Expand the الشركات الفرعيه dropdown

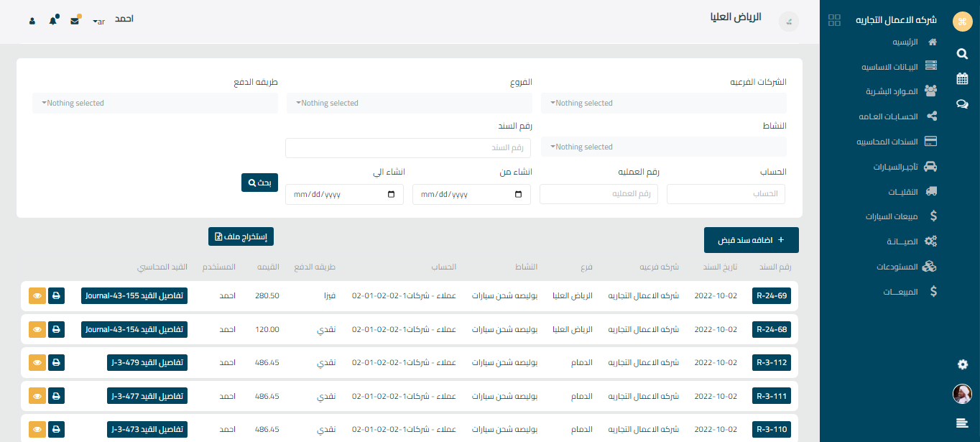pos(663,103)
